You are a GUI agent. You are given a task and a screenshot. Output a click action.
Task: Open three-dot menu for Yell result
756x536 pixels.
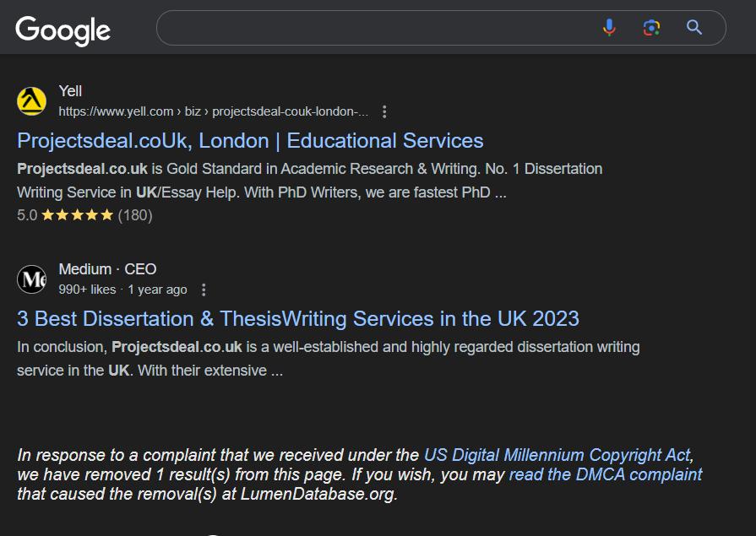(384, 111)
